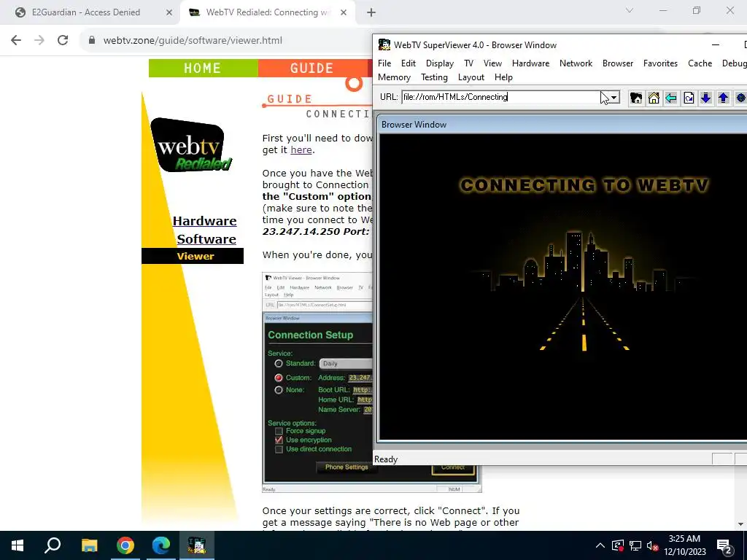Click the WebTV Redialed logo

(x=191, y=145)
